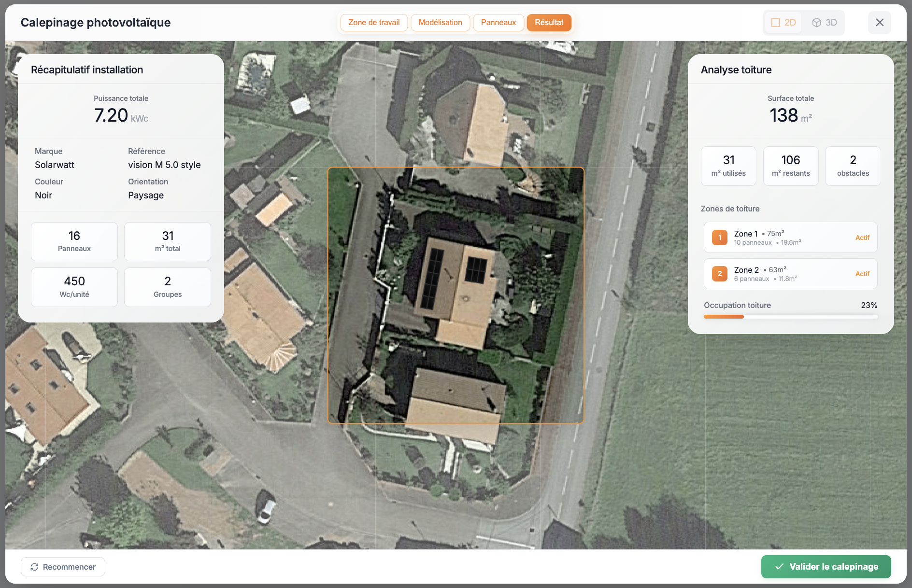
Task: Toggle Zone 1 Actif status
Action: point(862,238)
